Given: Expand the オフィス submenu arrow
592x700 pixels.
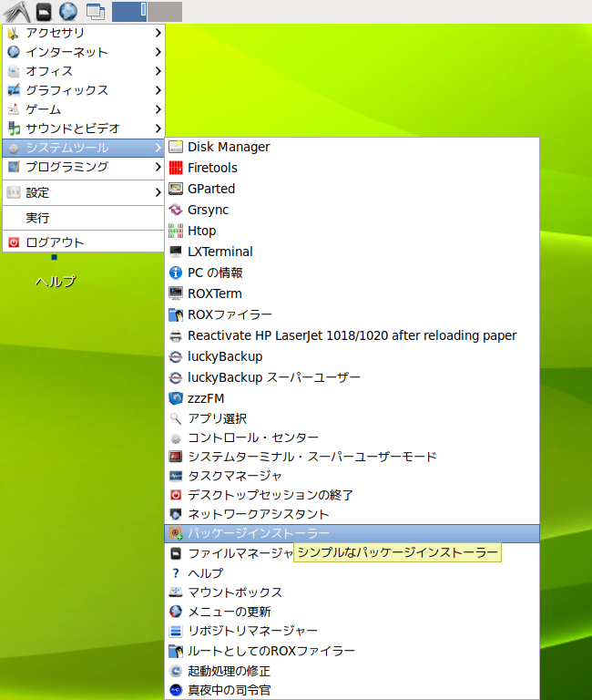Looking at the screenshot, I should [158, 71].
